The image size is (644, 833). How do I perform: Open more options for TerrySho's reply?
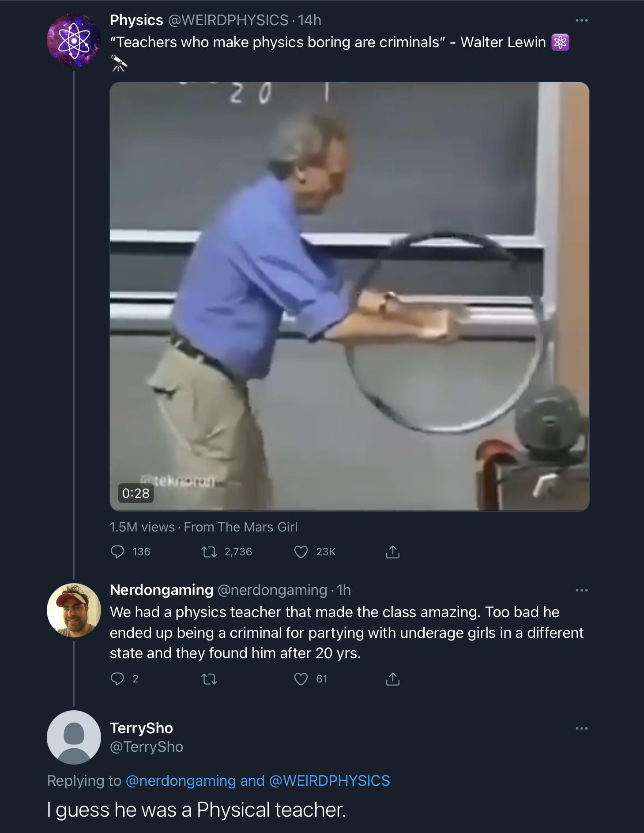(x=581, y=728)
